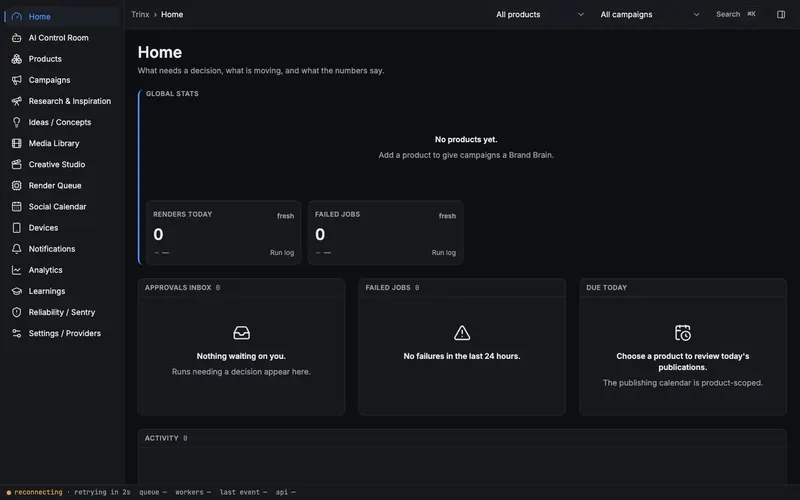Click Run log in Failed Jobs card

tap(443, 253)
